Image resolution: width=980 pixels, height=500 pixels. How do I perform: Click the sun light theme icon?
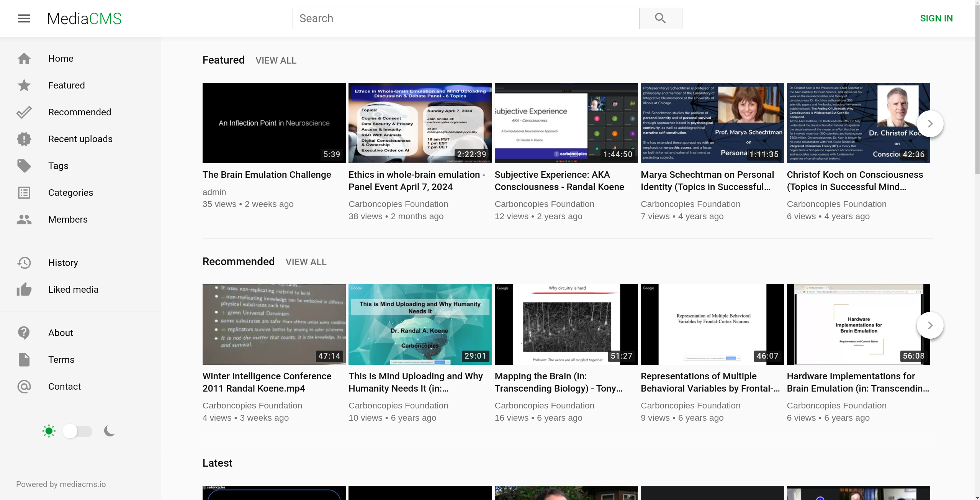pyautogui.click(x=49, y=431)
